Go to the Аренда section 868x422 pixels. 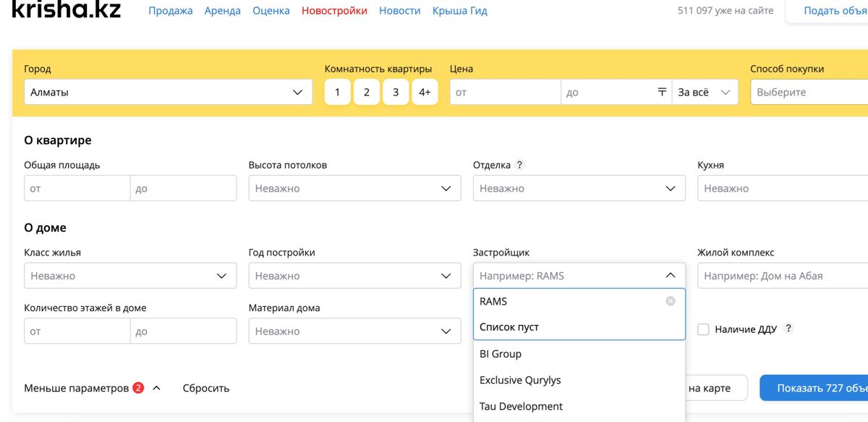pos(223,11)
